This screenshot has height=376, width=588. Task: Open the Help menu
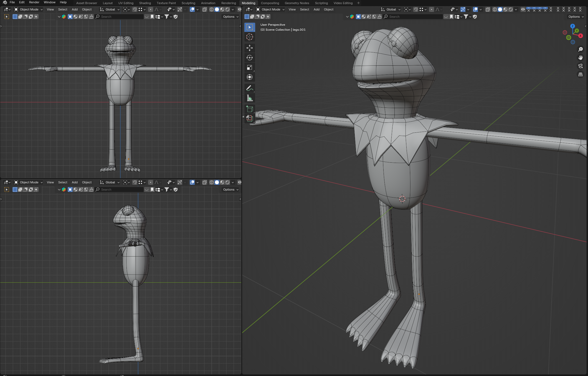coord(63,2)
